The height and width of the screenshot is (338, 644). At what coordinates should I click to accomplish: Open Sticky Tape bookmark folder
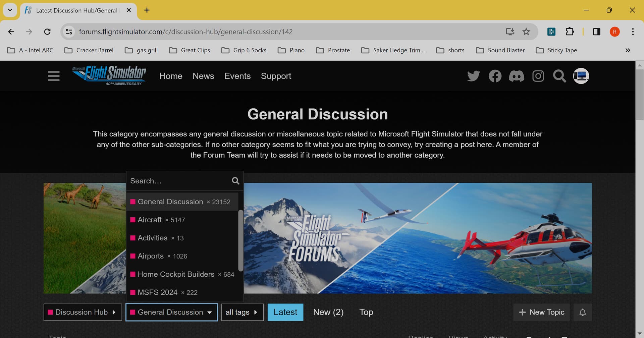pyautogui.click(x=556, y=50)
